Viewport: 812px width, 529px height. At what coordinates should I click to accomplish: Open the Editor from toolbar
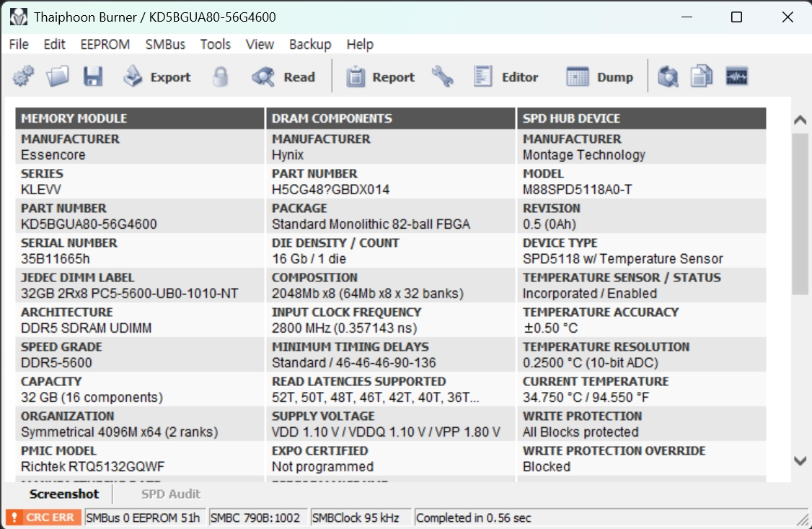pos(506,76)
